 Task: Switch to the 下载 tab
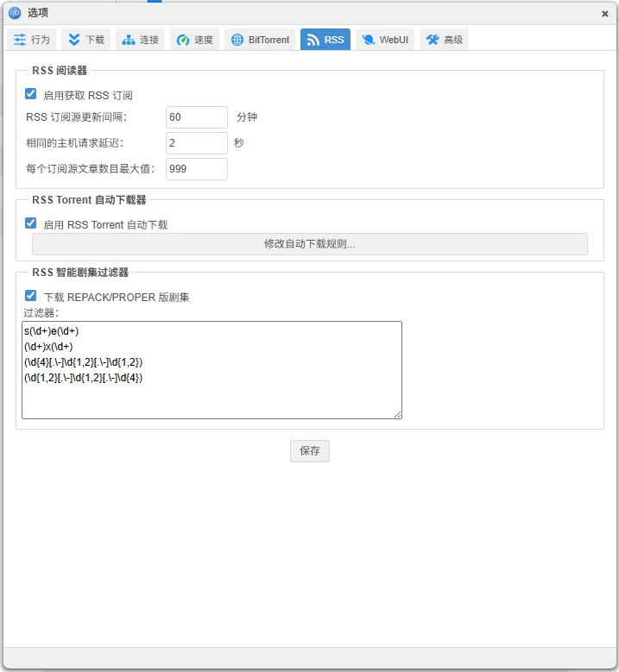pyautogui.click(x=86, y=40)
